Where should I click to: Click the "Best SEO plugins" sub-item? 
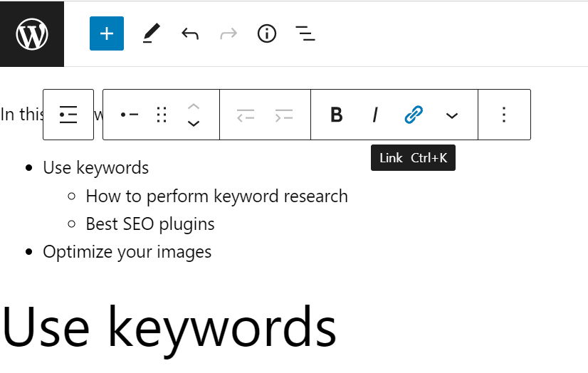click(x=150, y=224)
